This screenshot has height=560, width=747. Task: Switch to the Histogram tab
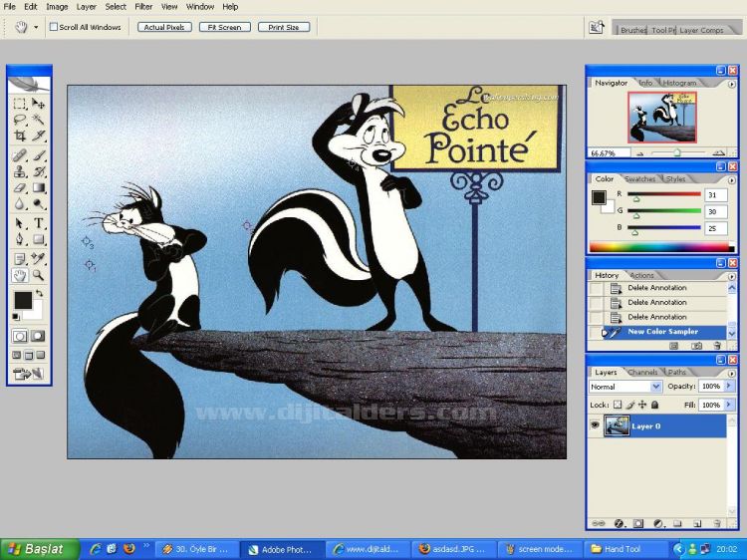click(x=680, y=83)
